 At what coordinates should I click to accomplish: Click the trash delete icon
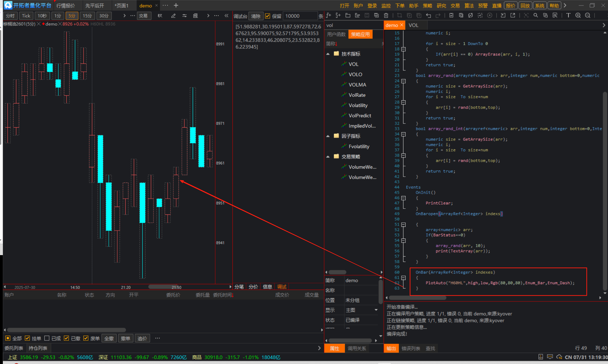[x=386, y=15]
